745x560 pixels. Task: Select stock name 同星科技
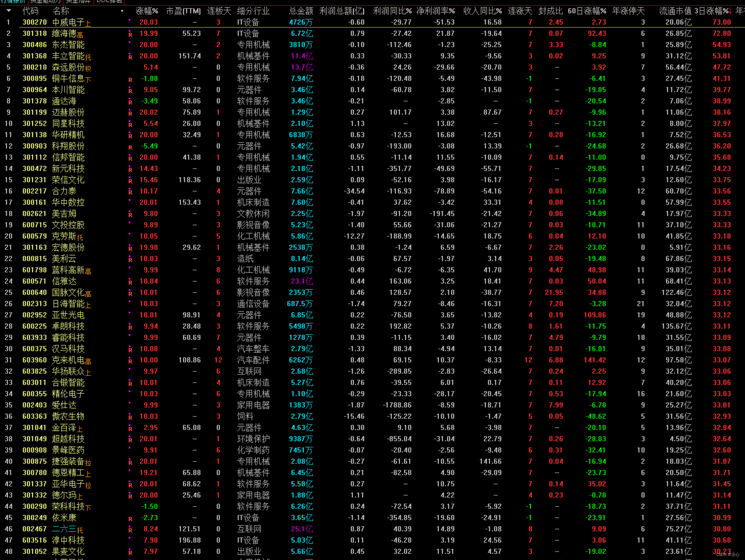[x=68, y=124]
